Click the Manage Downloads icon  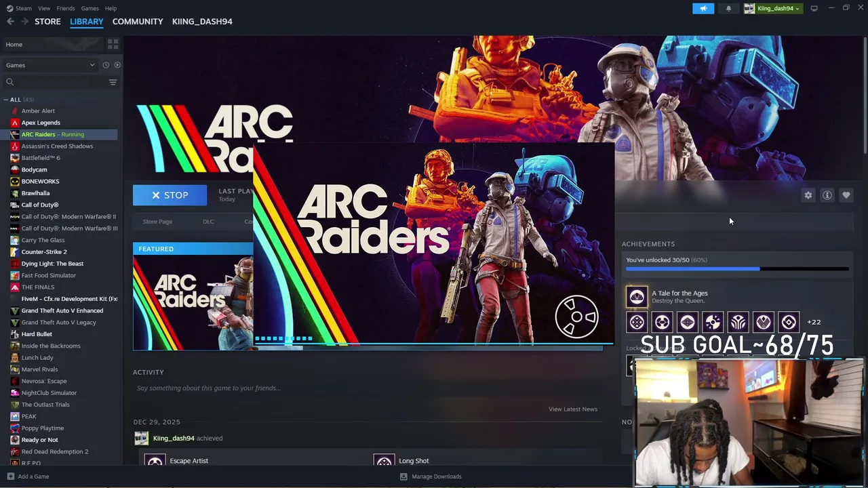click(x=403, y=476)
